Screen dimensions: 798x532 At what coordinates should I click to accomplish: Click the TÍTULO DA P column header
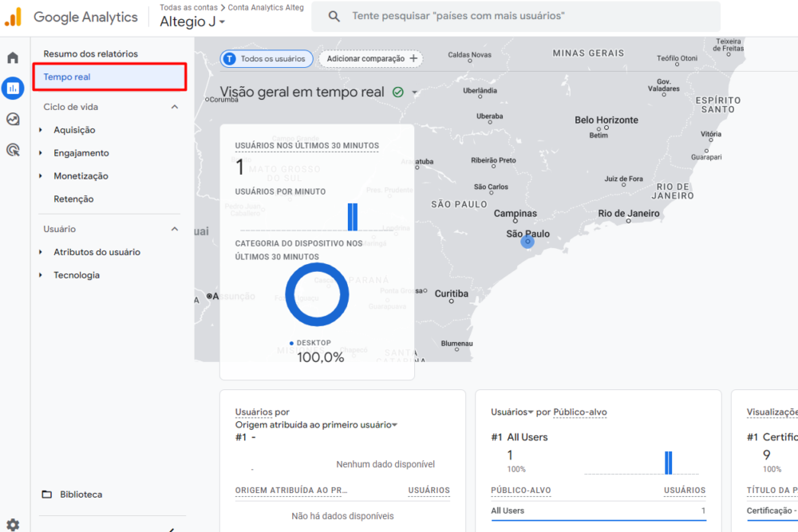[772, 491]
